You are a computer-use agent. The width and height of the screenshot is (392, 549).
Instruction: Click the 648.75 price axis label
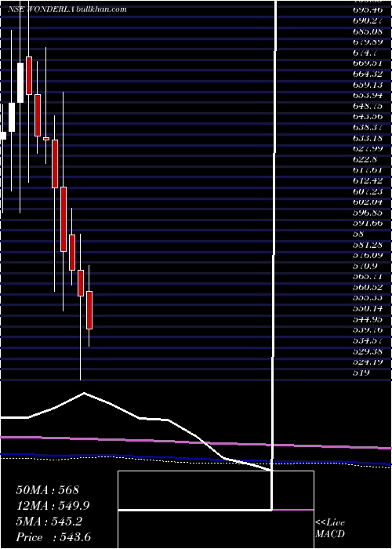tap(367, 106)
